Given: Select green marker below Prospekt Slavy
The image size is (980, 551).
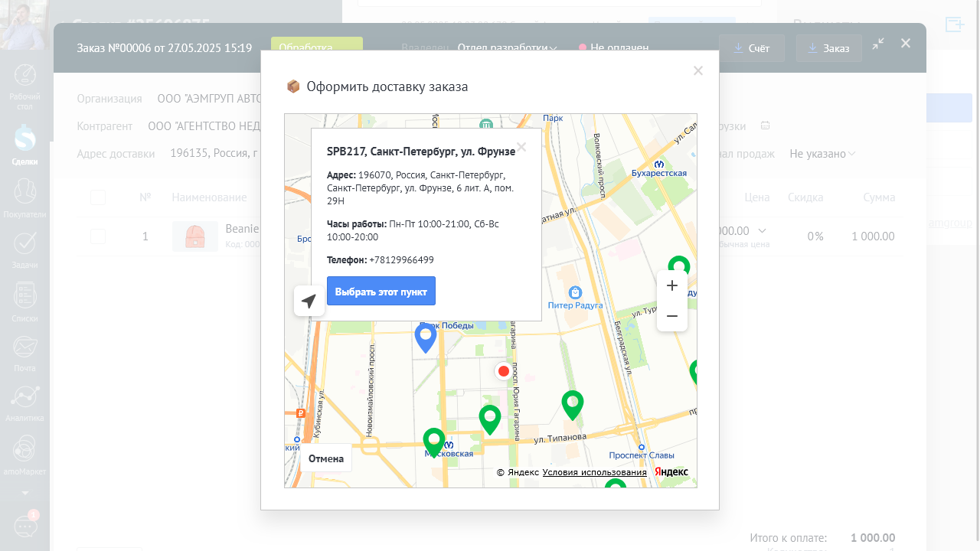Looking at the screenshot, I should click(616, 484).
